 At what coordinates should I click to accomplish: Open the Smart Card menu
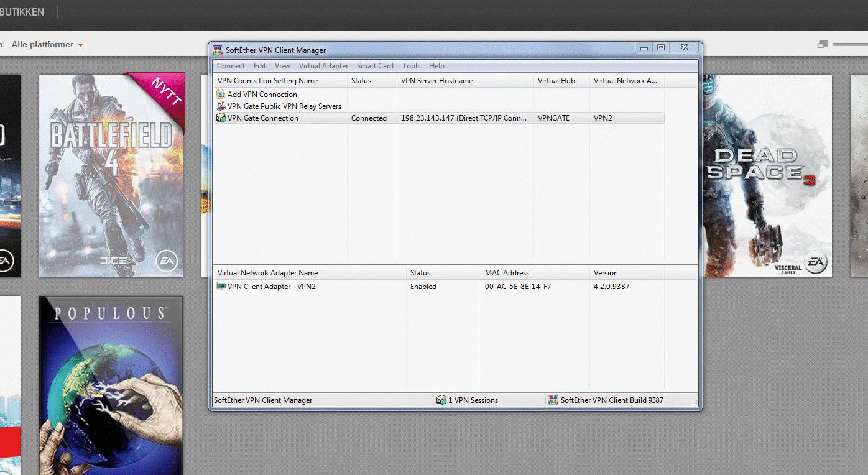375,66
